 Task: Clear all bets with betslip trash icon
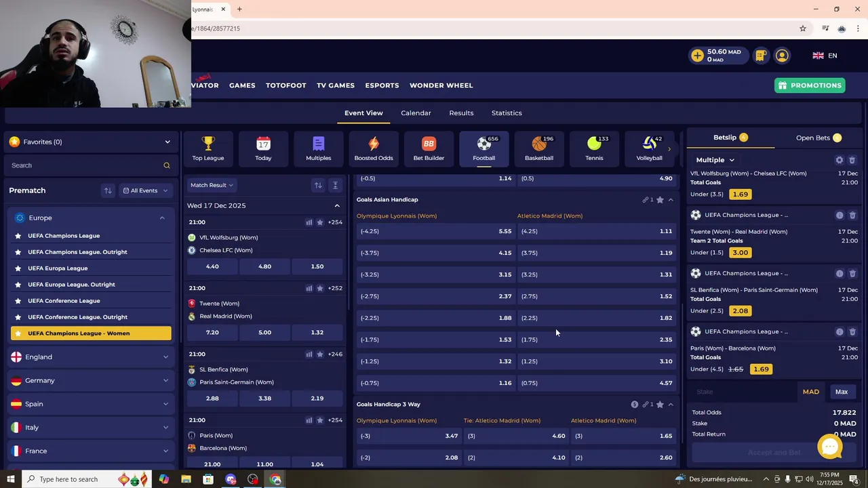pos(852,160)
